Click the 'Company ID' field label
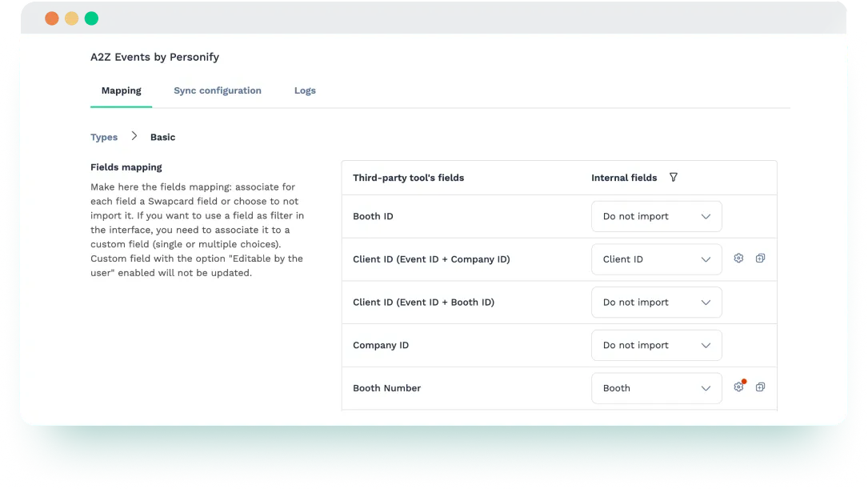The width and height of the screenshot is (868, 489). click(x=381, y=345)
